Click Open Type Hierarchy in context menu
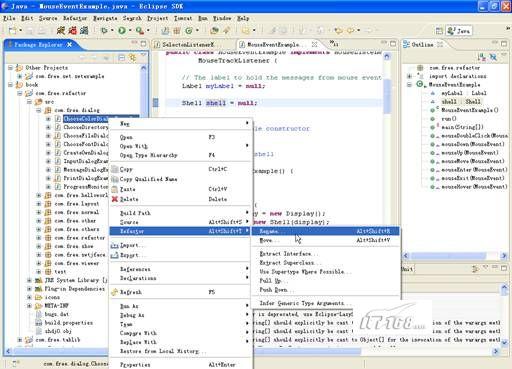This screenshot has height=369, width=512. pyautogui.click(x=180, y=155)
